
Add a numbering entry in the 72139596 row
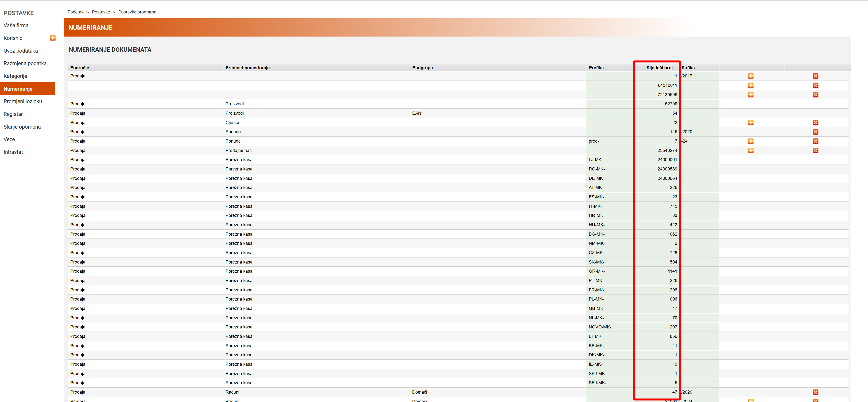[x=751, y=95]
